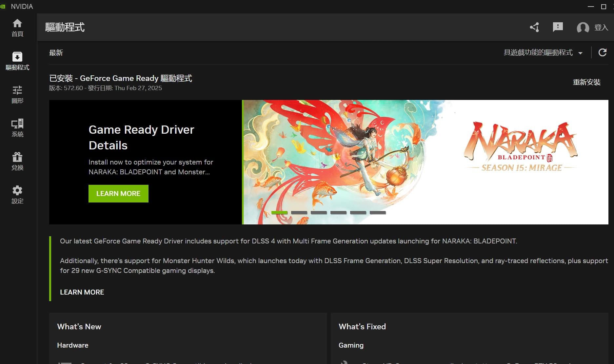Click 重新安裝 to reinstall driver

[x=586, y=82]
